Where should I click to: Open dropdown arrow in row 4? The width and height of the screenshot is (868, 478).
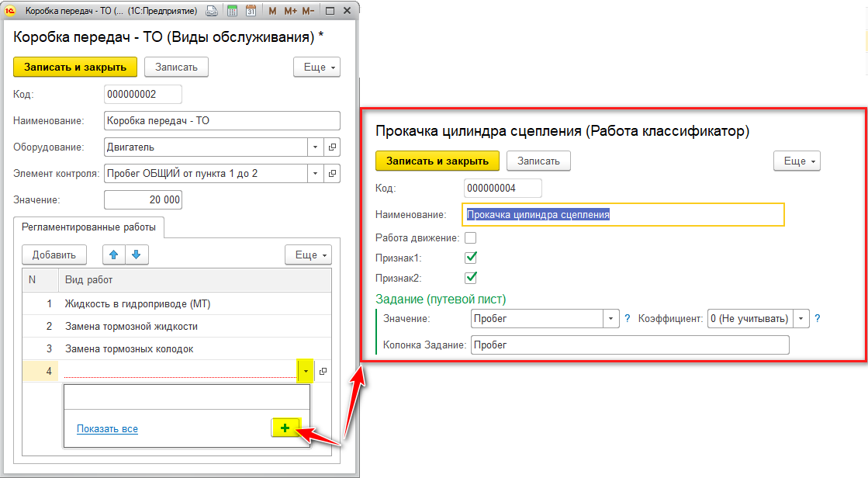[306, 372]
